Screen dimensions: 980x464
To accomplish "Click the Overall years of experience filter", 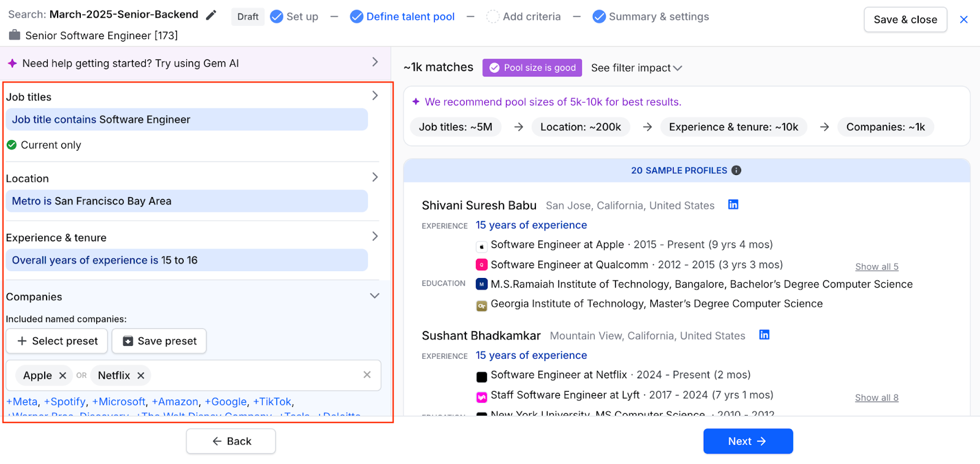I will 187,260.
